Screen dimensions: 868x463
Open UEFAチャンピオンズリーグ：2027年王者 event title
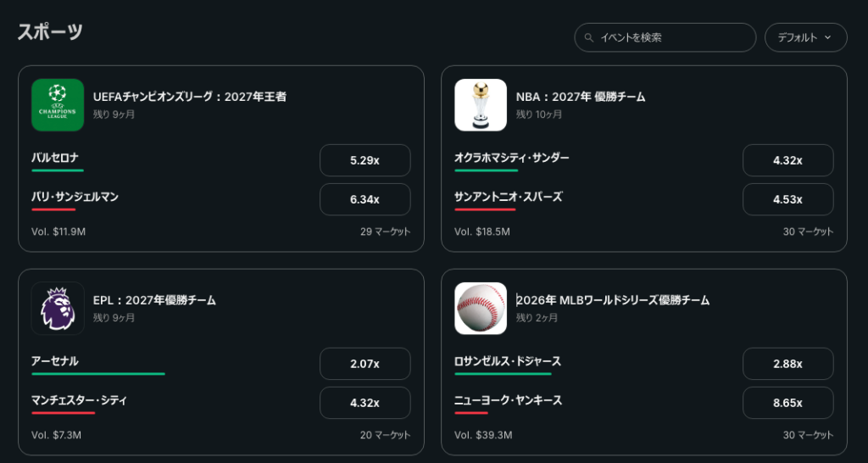(x=189, y=97)
